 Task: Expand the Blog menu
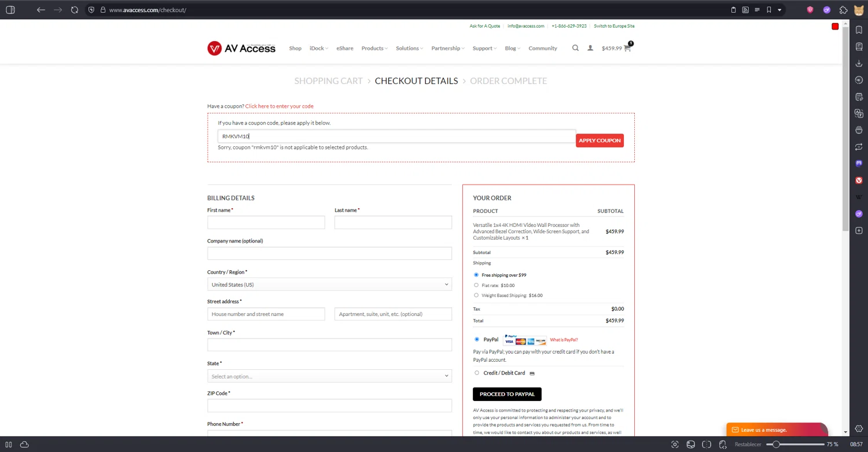512,48
